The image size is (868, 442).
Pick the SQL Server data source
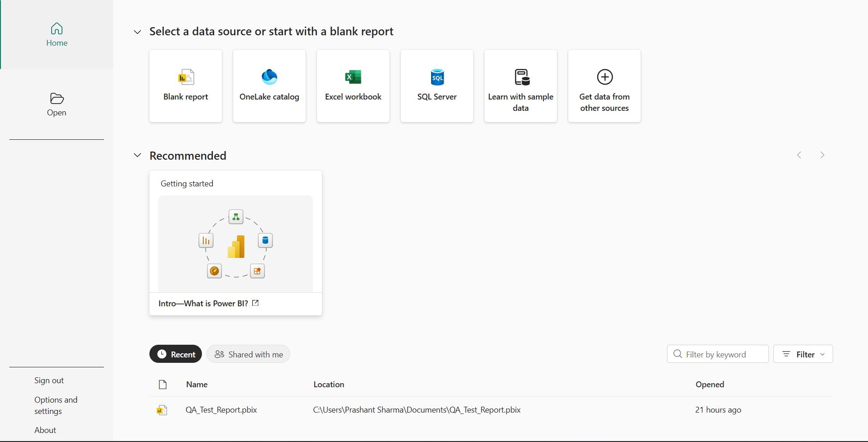click(437, 86)
